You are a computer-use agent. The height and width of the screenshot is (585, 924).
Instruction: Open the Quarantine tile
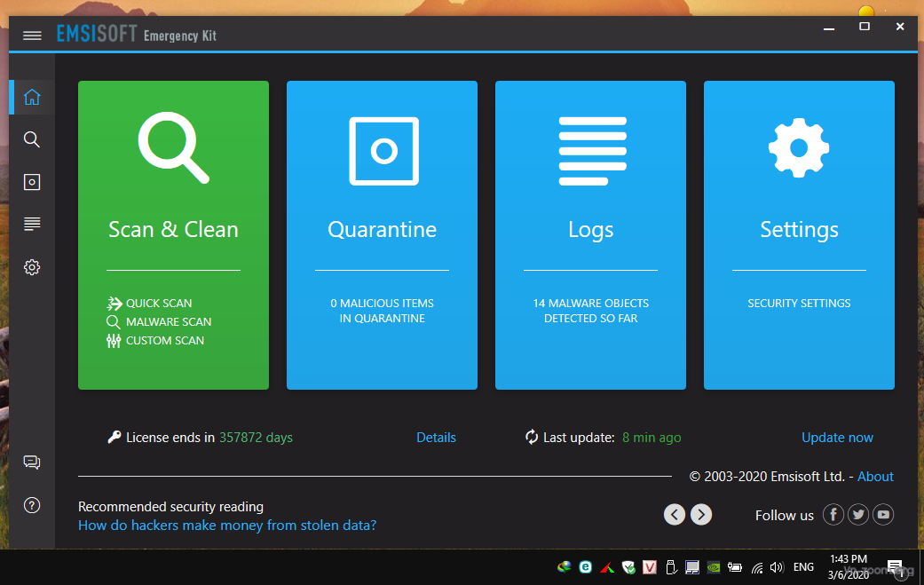pyautogui.click(x=382, y=234)
